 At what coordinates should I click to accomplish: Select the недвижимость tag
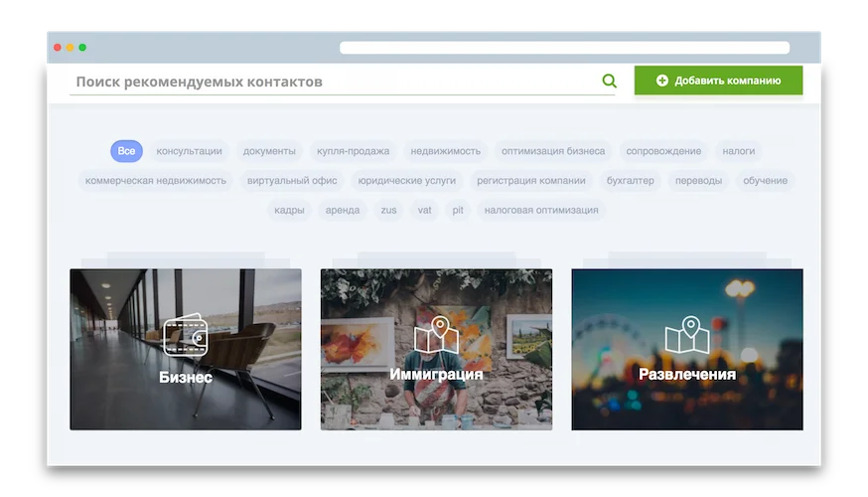click(445, 151)
